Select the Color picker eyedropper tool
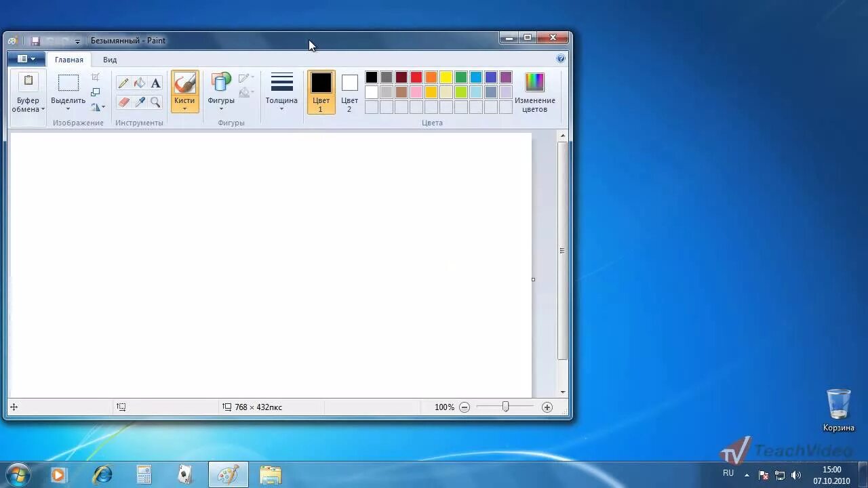The height and width of the screenshot is (488, 868). tap(140, 102)
